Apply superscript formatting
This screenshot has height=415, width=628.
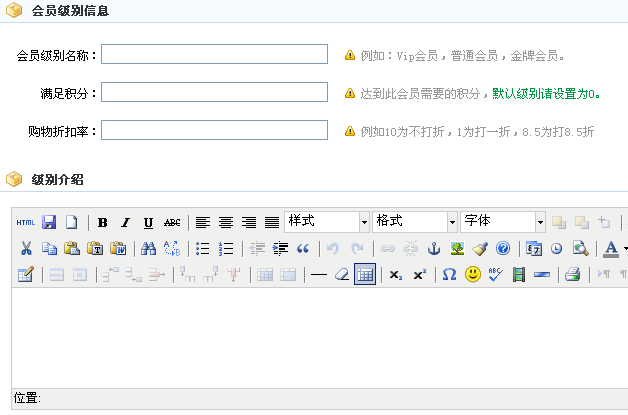click(x=419, y=274)
